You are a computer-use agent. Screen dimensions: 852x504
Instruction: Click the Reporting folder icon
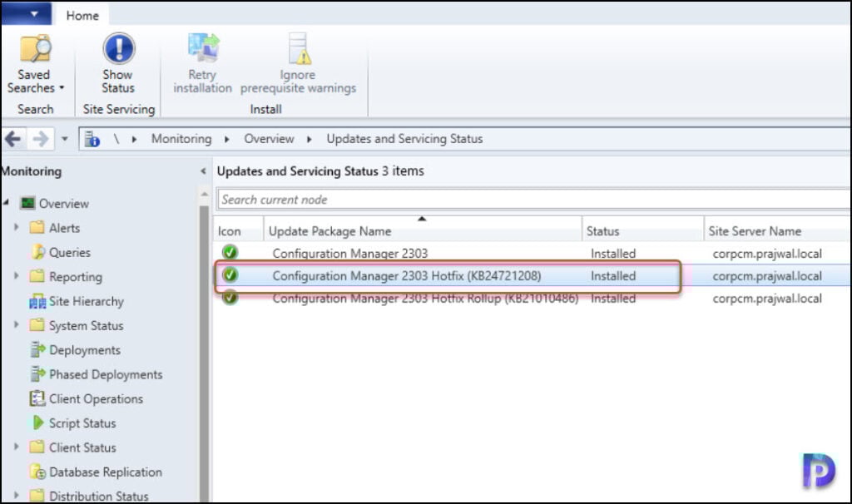point(37,276)
